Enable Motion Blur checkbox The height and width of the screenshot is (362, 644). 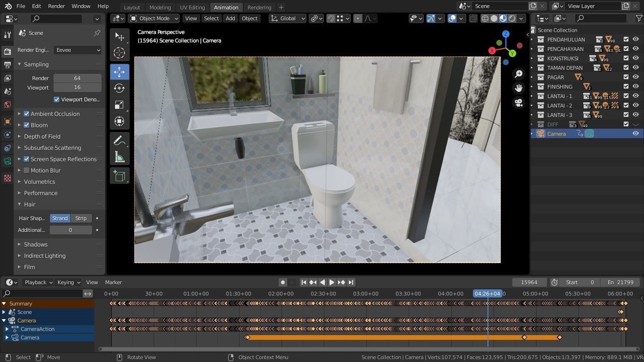26,170
